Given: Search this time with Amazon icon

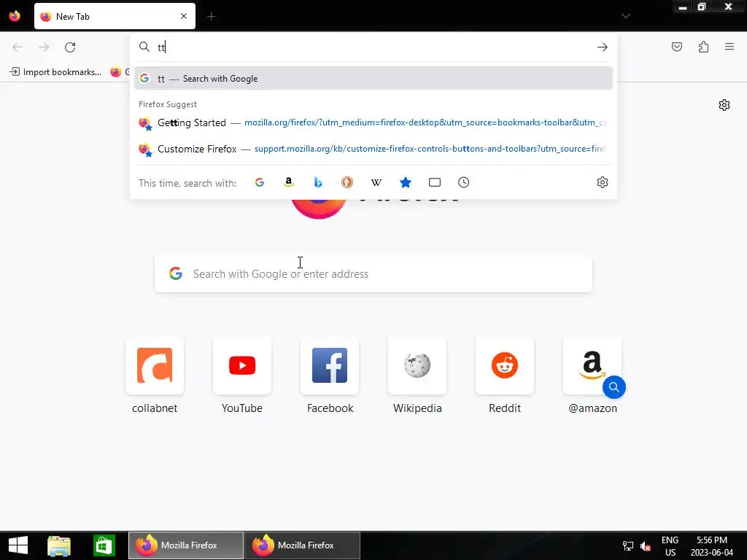Looking at the screenshot, I should tap(289, 182).
